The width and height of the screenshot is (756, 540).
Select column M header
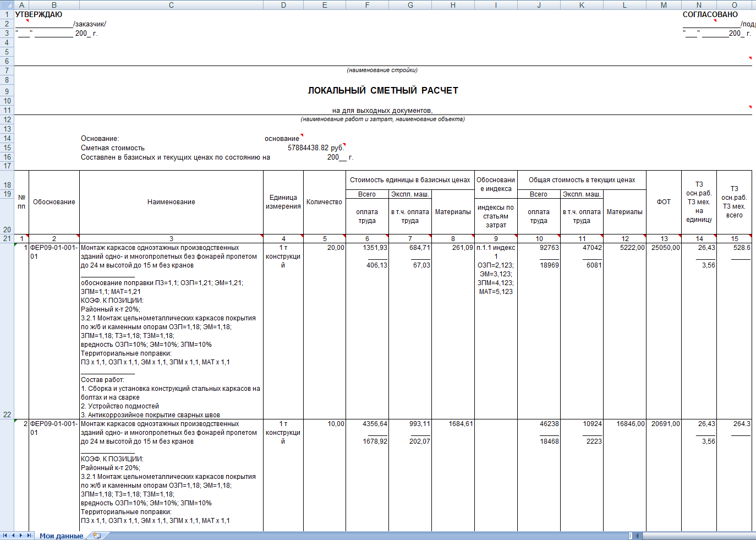tap(664, 5)
